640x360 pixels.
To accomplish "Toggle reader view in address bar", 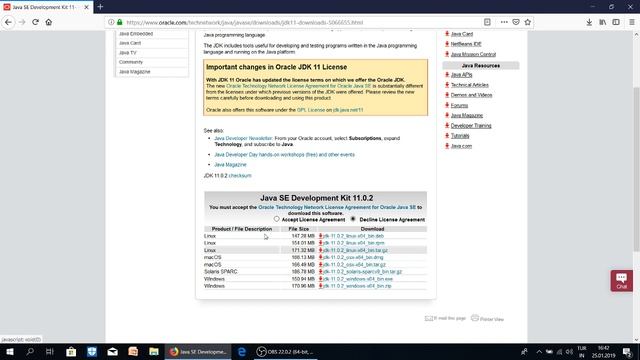I will (487, 22).
